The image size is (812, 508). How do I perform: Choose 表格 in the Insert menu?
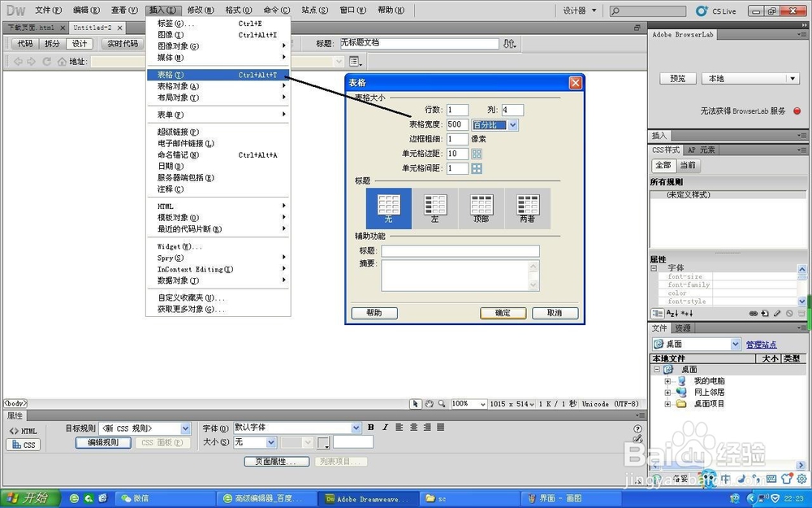218,75
